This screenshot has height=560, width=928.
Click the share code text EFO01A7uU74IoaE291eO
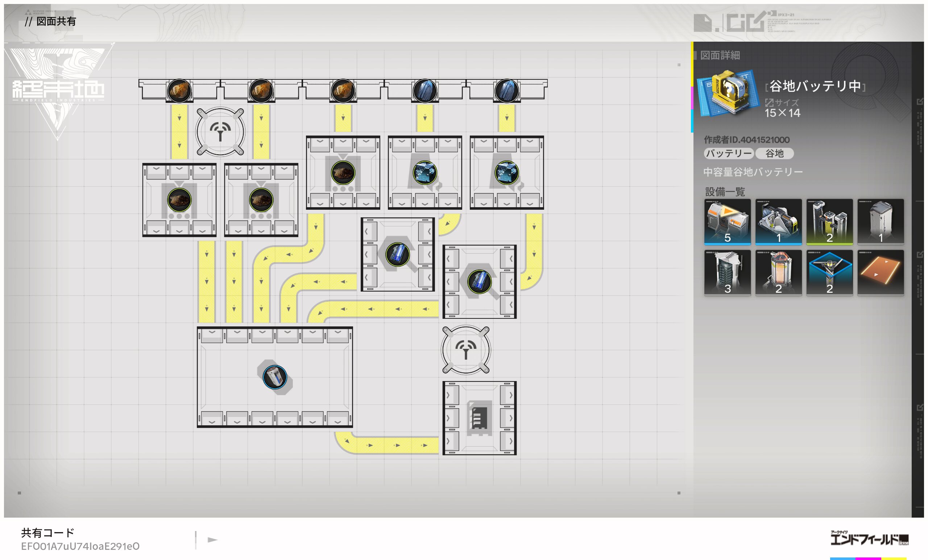80,546
